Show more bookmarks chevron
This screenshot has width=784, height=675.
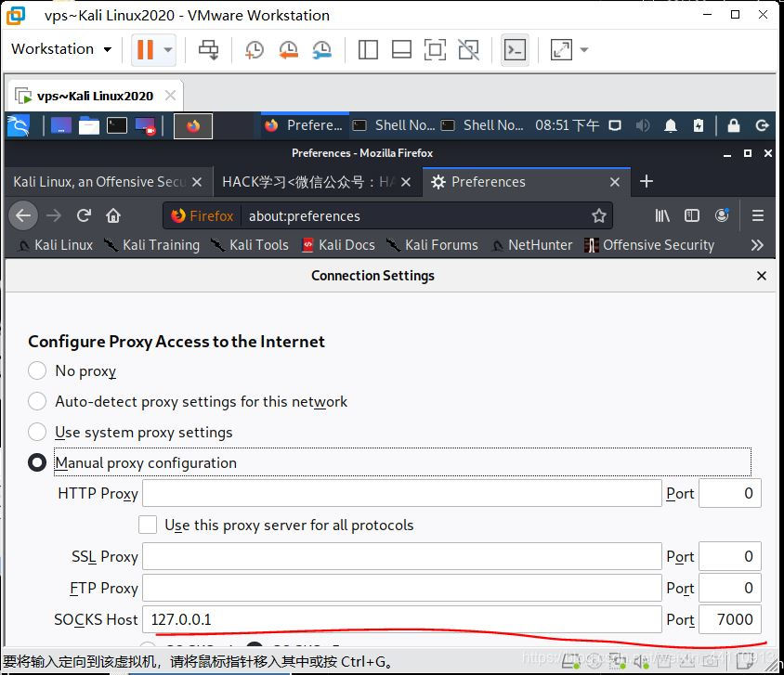[757, 245]
